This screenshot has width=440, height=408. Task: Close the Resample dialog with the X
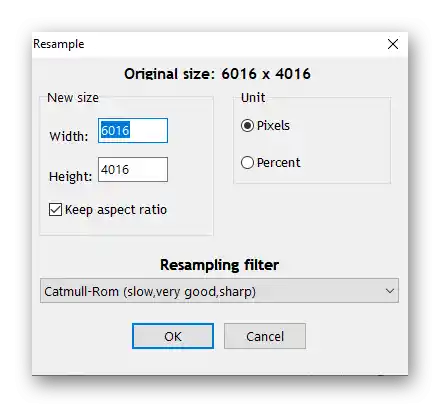(393, 44)
